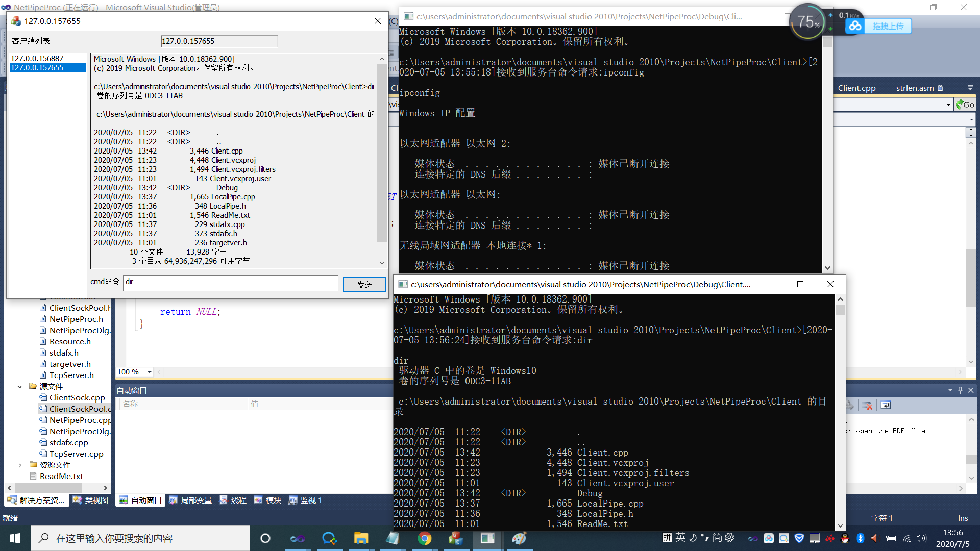Open File Explorer from the taskbar
Screen dimensions: 980x551
pos(361,538)
